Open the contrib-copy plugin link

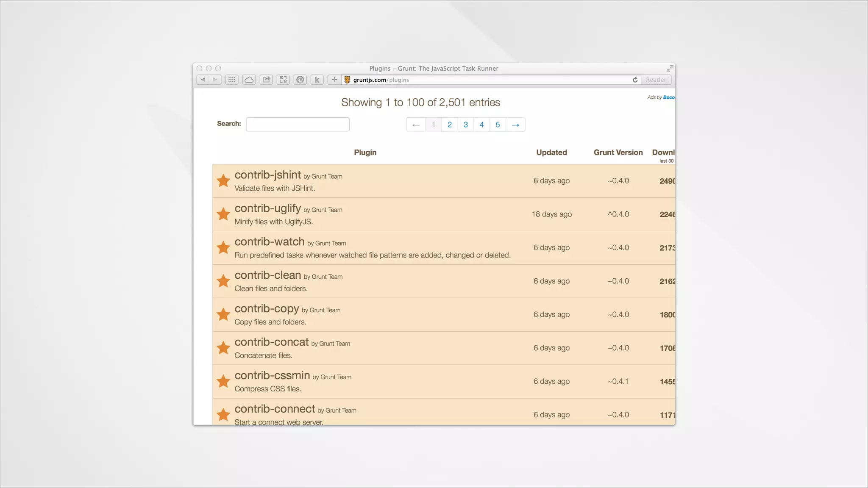(267, 309)
